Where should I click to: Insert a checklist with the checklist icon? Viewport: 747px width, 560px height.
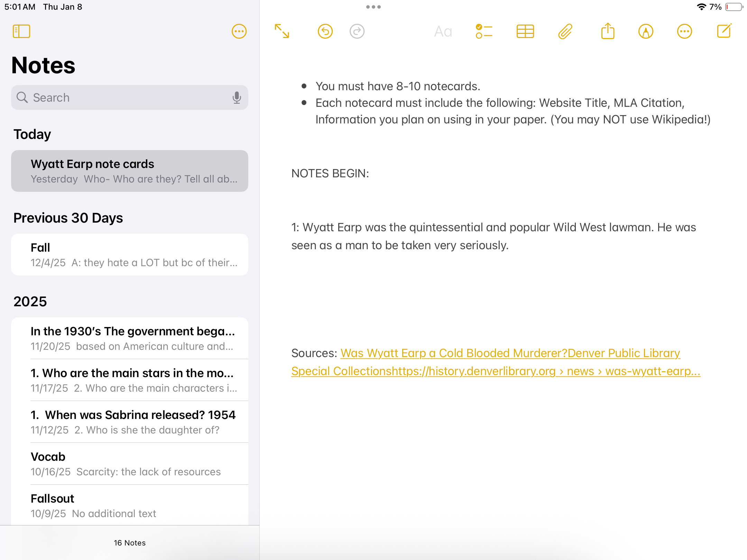point(484,31)
